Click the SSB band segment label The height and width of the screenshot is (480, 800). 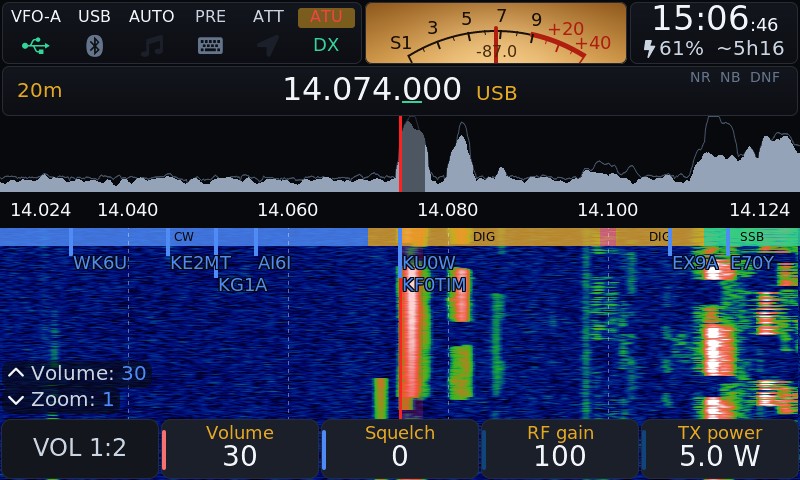coord(752,237)
